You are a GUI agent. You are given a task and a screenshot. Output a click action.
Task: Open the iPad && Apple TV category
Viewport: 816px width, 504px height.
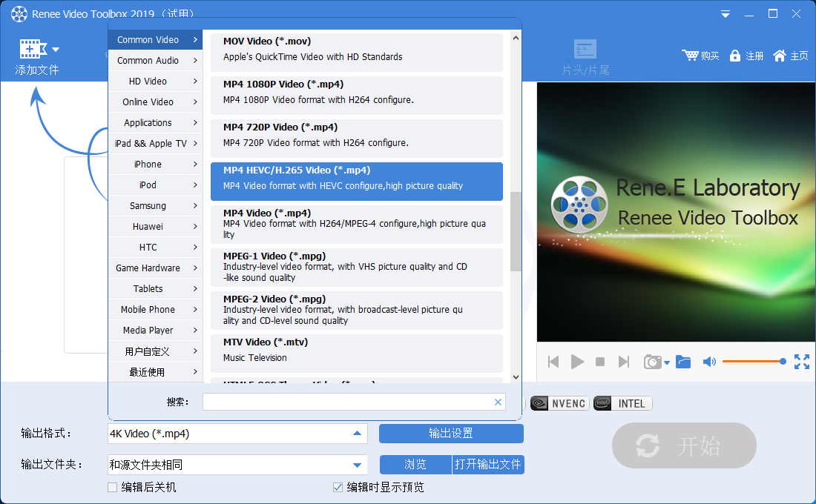[x=155, y=144]
